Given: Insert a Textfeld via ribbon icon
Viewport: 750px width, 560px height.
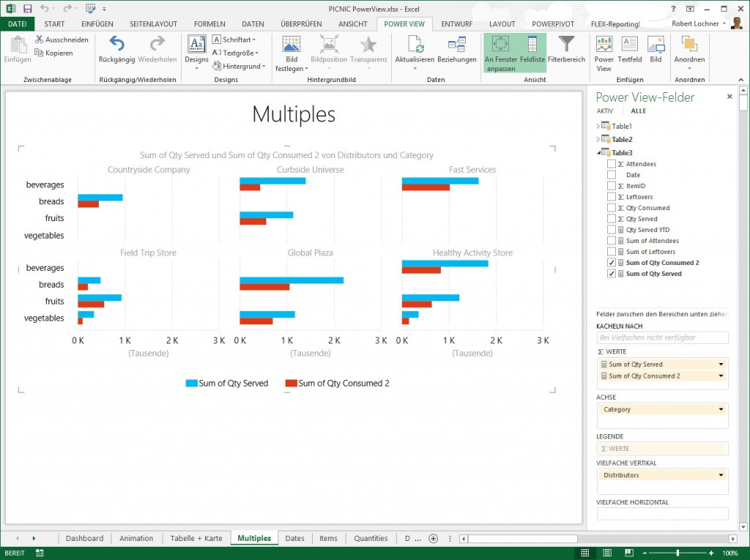Looking at the screenshot, I should tap(629, 45).
